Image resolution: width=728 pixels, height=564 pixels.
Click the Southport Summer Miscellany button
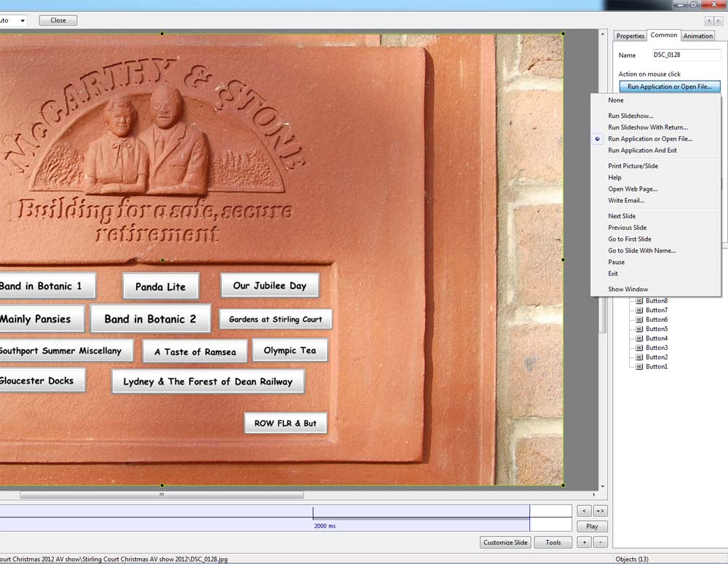(x=66, y=351)
